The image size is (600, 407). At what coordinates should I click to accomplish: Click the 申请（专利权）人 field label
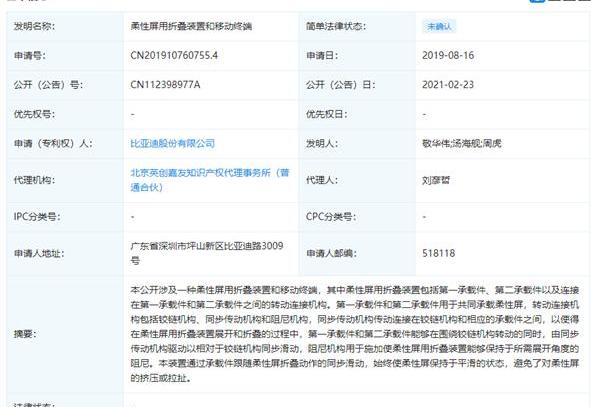pyautogui.click(x=53, y=143)
